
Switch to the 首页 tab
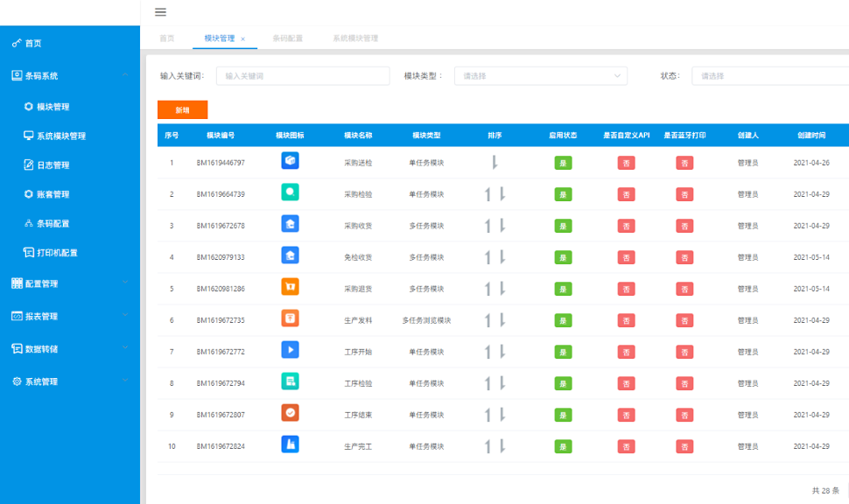click(167, 38)
